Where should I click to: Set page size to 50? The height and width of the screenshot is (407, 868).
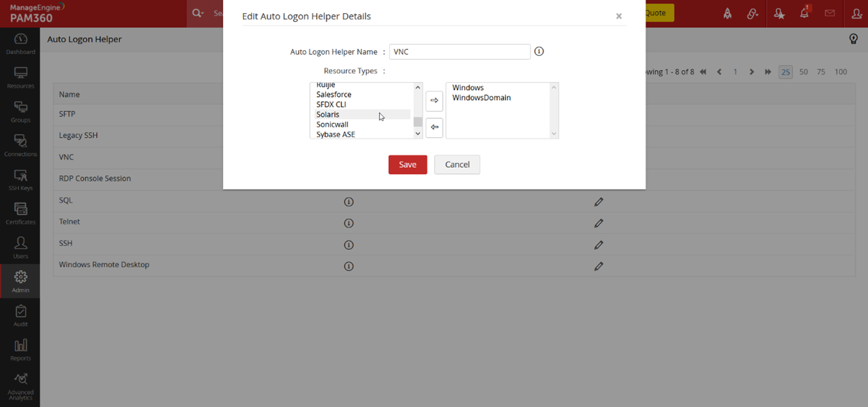point(803,72)
